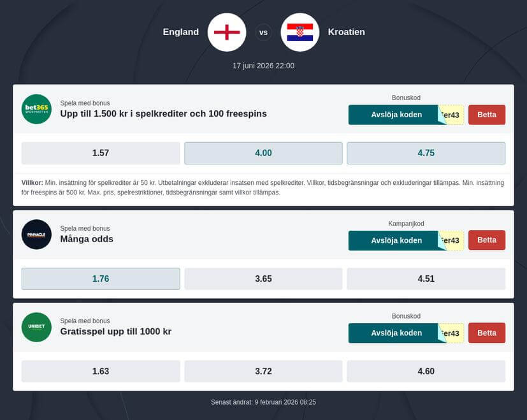
Task: Click the Unibet Gratisspel offer heading
Action: 115,331
